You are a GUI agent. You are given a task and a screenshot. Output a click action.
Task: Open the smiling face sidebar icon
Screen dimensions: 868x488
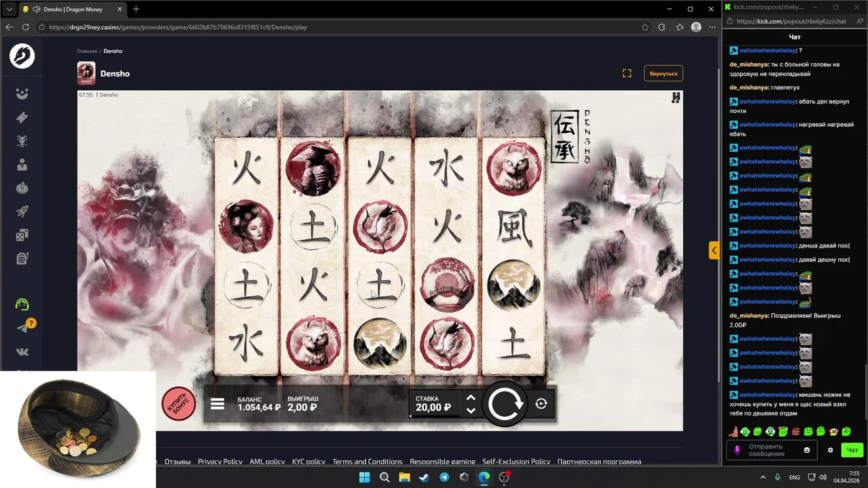(22, 94)
